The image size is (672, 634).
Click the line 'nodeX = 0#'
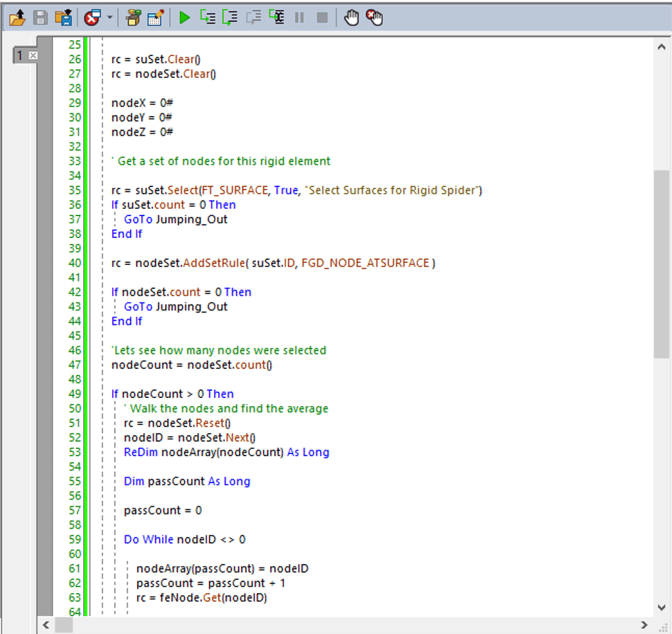point(142,103)
